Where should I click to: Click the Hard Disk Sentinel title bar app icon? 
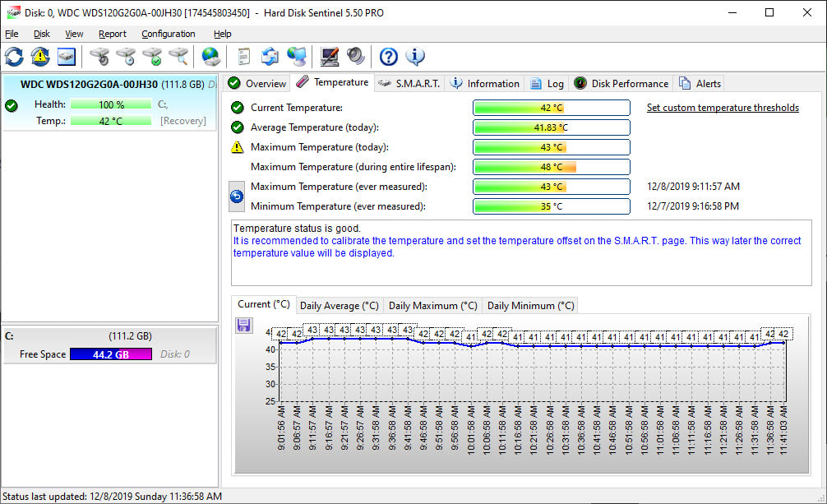(x=13, y=12)
